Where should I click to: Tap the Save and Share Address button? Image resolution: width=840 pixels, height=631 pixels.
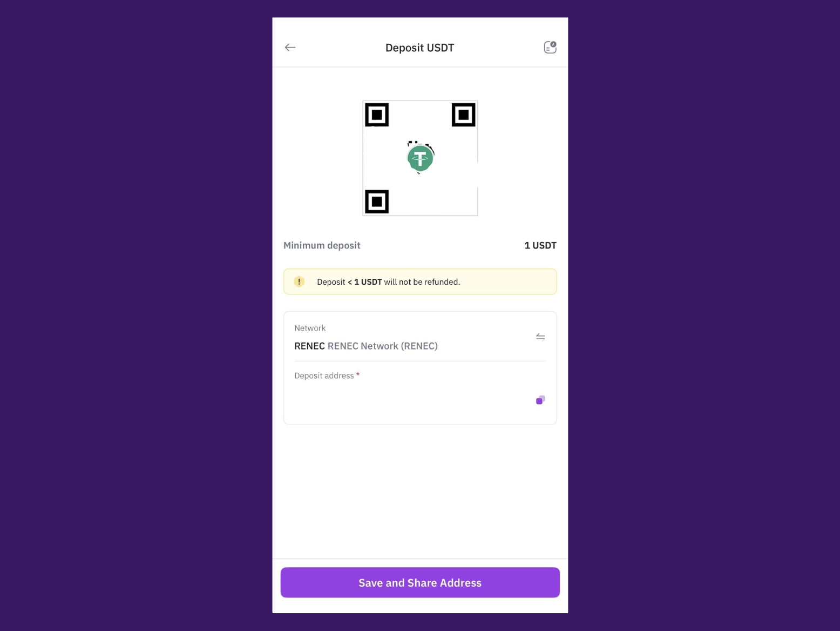420,582
